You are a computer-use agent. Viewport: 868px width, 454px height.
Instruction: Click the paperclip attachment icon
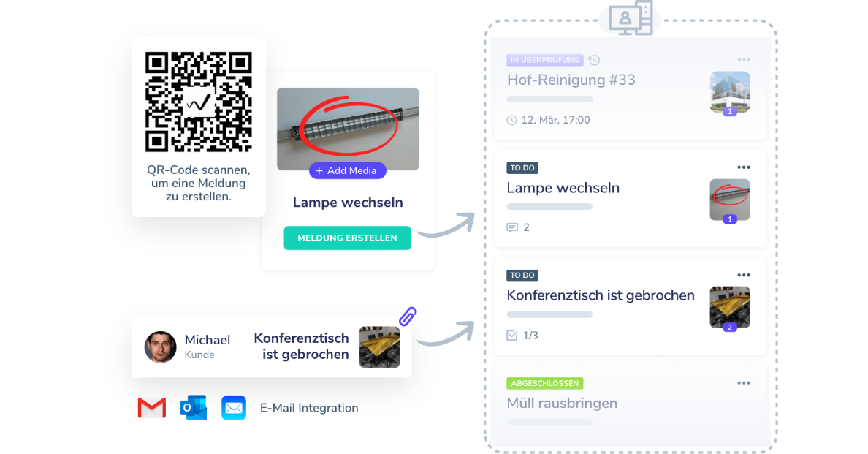(x=408, y=317)
